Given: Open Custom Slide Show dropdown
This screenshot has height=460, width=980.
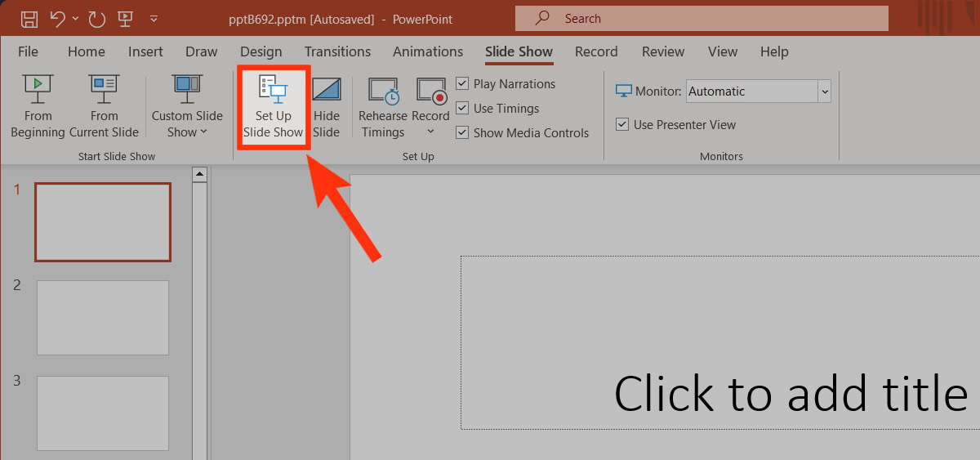Looking at the screenshot, I should click(187, 106).
